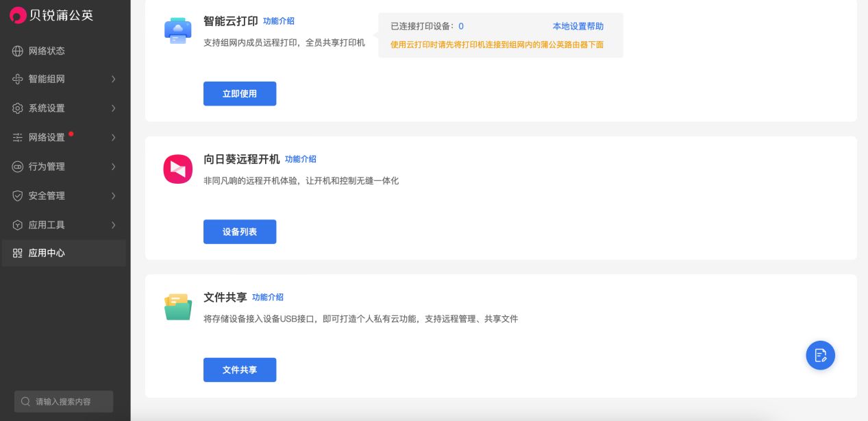Open 功能介绍 link beside 向日葵远程开机
This screenshot has height=421, width=868.
(301, 159)
